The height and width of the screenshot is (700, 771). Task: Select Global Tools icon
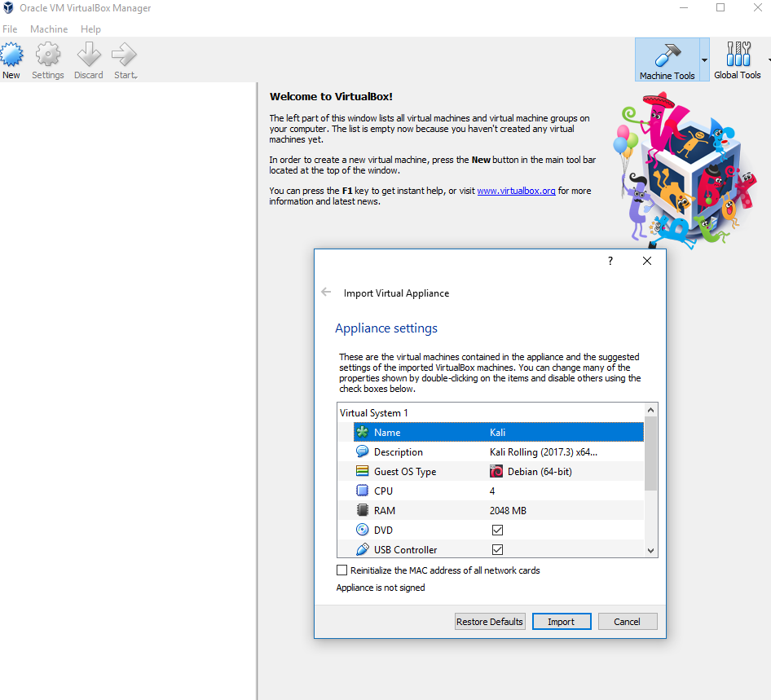[738, 54]
